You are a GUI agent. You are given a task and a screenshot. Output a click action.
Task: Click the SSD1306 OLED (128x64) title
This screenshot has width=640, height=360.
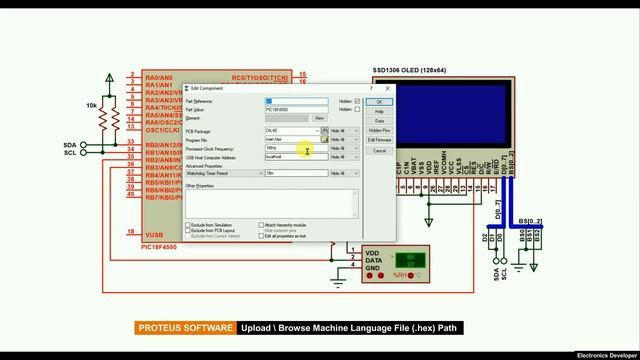coord(409,70)
